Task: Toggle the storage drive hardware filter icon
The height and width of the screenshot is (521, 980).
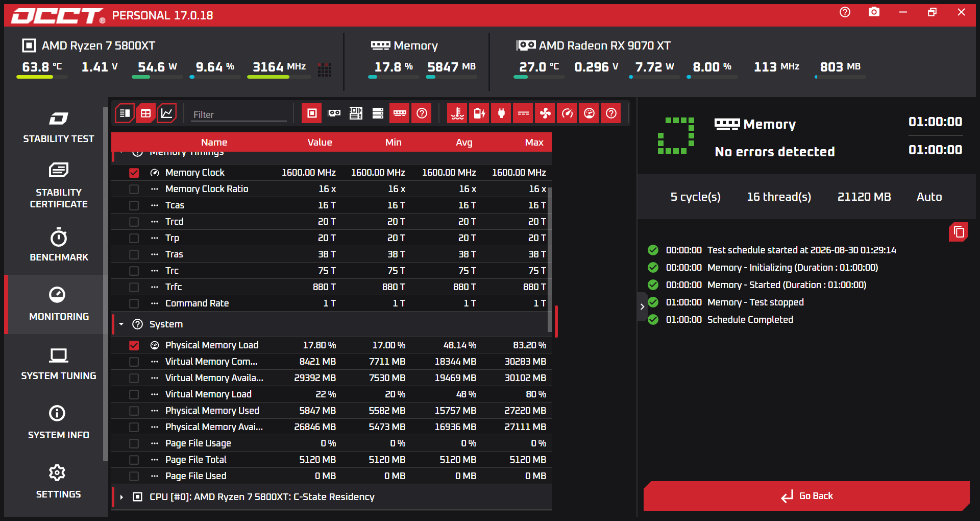Action: click(x=378, y=113)
